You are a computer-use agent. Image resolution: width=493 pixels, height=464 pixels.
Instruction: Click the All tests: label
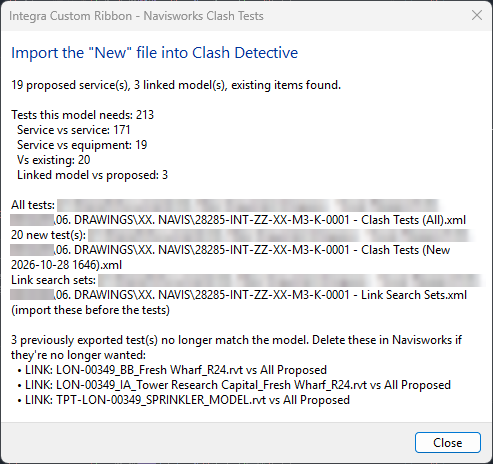(33, 205)
